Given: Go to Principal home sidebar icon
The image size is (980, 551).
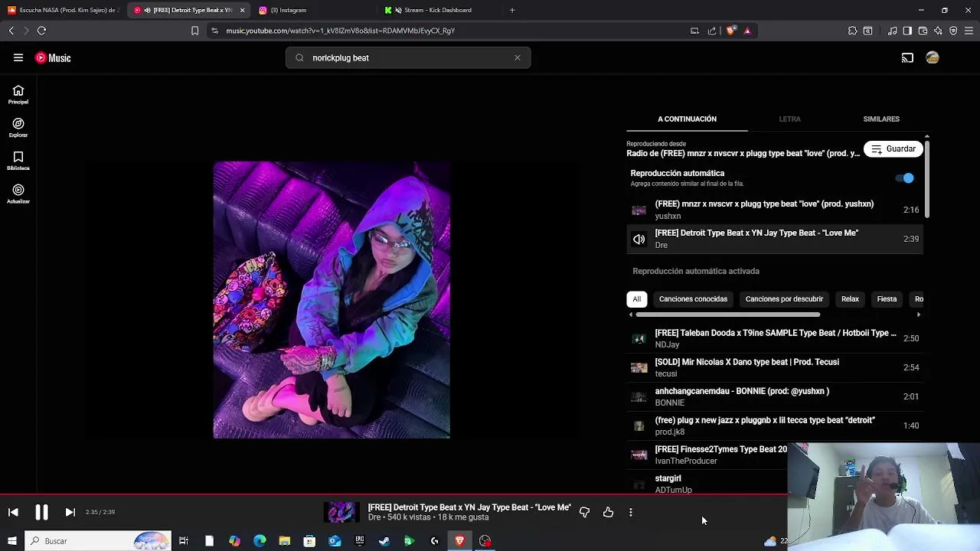Looking at the screenshot, I should [x=18, y=95].
